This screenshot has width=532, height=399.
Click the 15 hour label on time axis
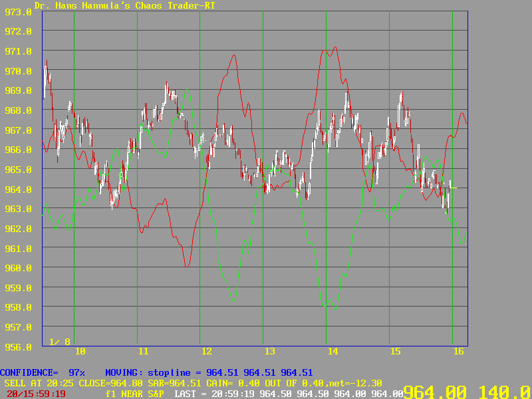tap(396, 352)
